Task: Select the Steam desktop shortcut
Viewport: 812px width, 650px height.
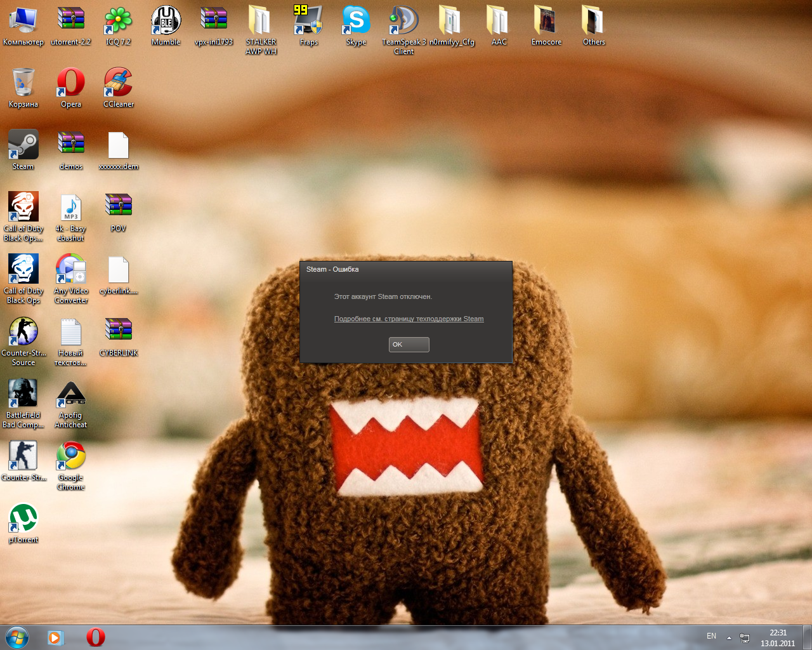Action: coord(23,150)
